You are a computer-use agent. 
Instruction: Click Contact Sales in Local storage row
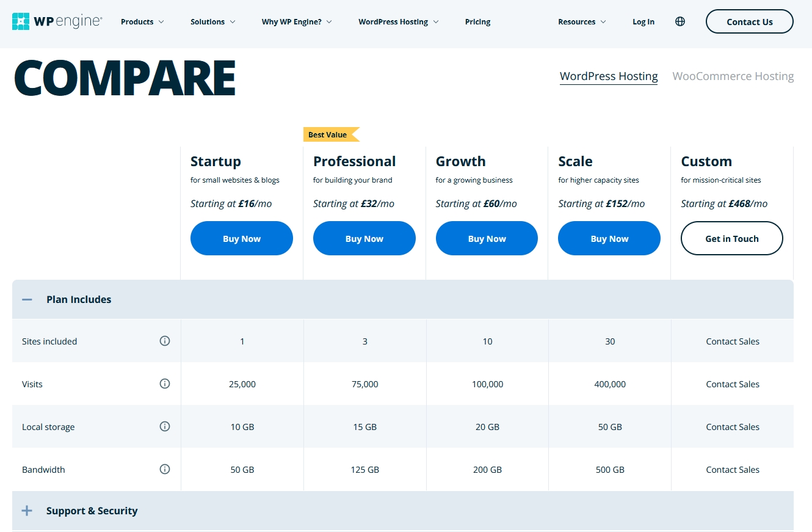point(733,427)
